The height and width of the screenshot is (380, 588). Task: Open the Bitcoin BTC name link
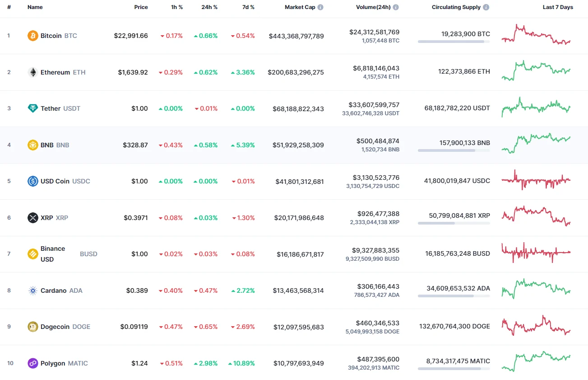click(51, 35)
